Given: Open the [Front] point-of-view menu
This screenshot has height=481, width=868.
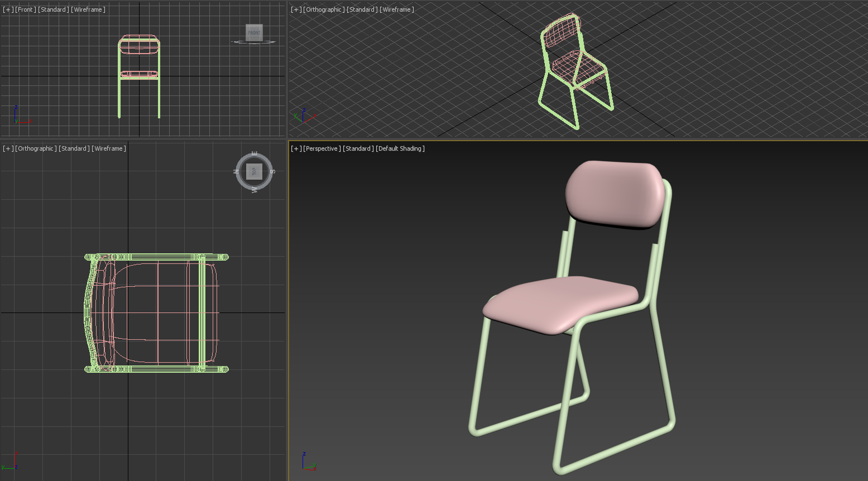Looking at the screenshot, I should click(26, 9).
